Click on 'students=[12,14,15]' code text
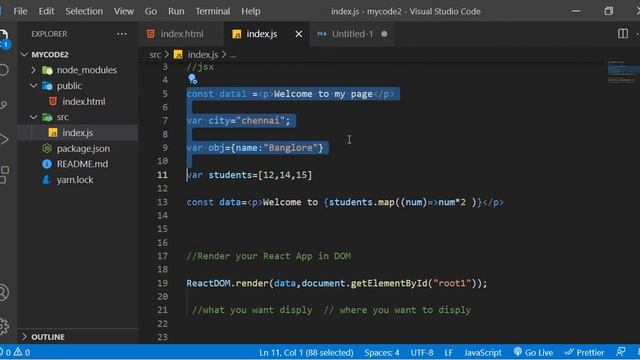Screen dimensions: 640x360 click(260, 175)
